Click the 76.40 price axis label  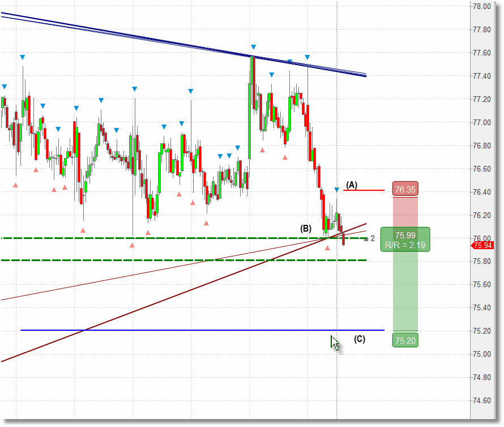pyautogui.click(x=482, y=193)
